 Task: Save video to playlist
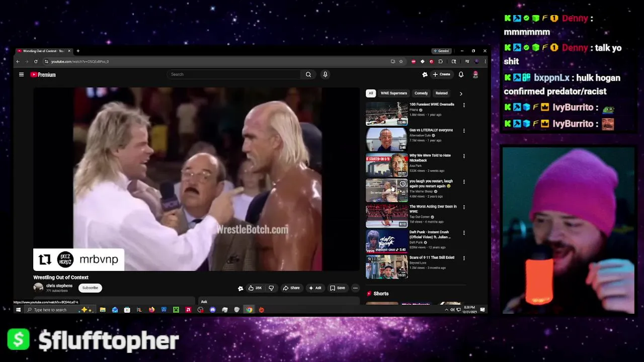click(338, 288)
